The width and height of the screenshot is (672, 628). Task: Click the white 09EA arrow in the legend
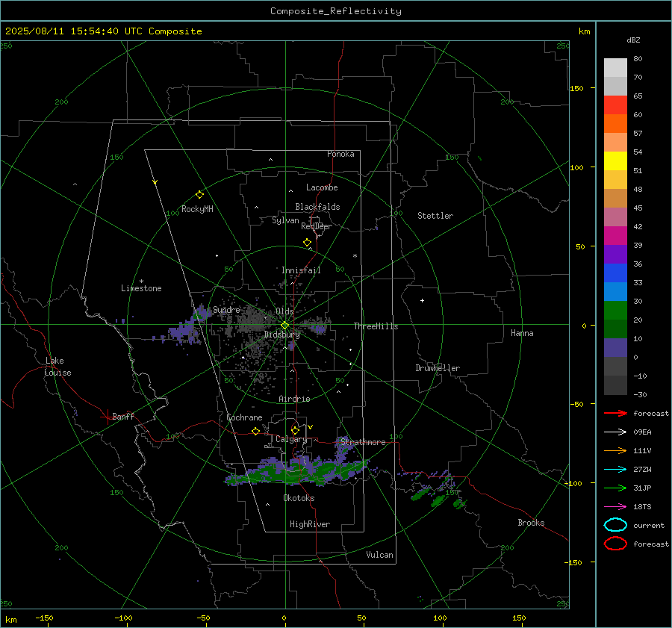[615, 432]
